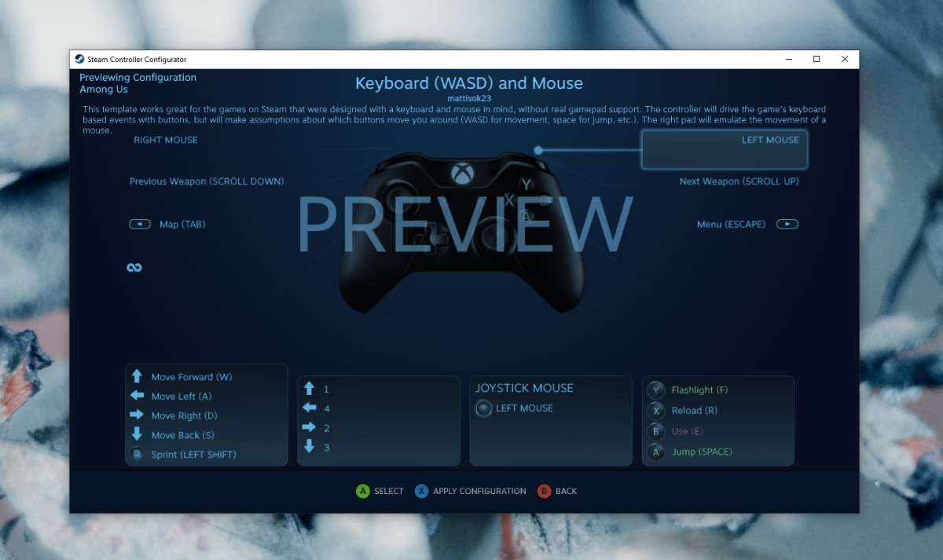Click the B button icon for Use

click(655, 431)
